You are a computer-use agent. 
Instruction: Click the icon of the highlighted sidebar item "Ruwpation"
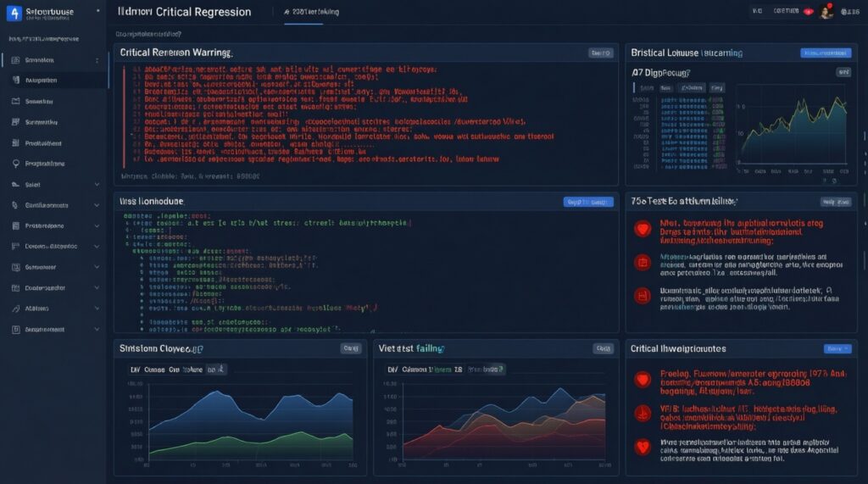click(x=15, y=81)
